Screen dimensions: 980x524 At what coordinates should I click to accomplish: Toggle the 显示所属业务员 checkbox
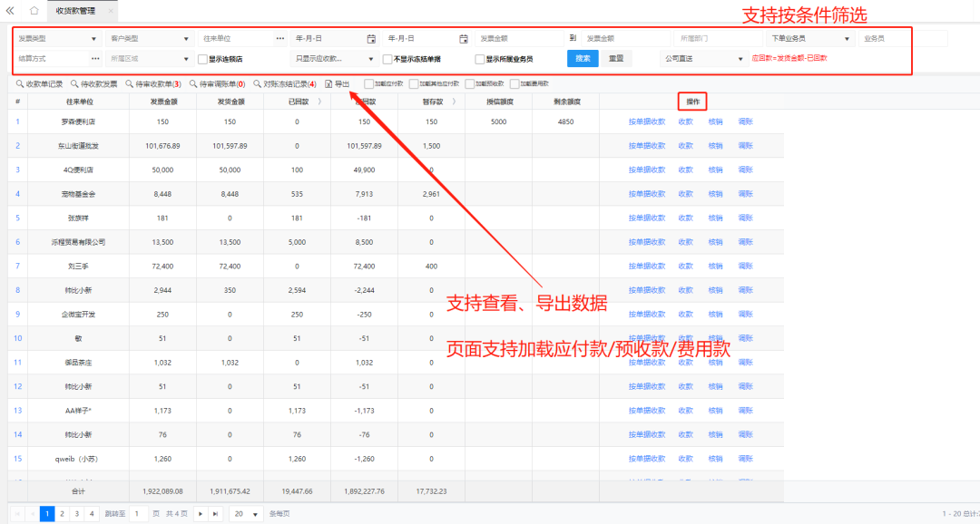click(480, 59)
